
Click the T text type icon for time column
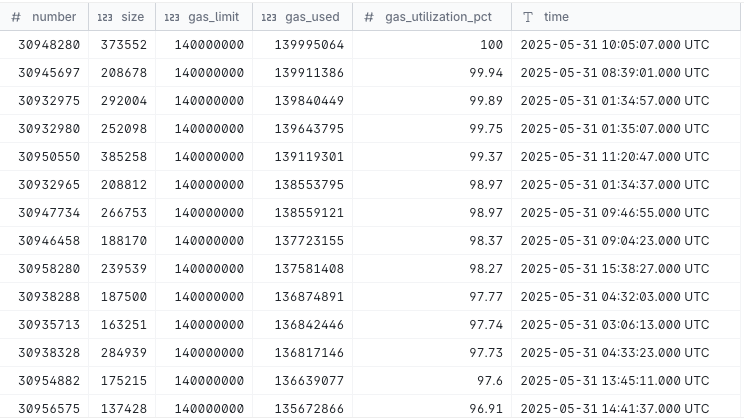tap(528, 17)
